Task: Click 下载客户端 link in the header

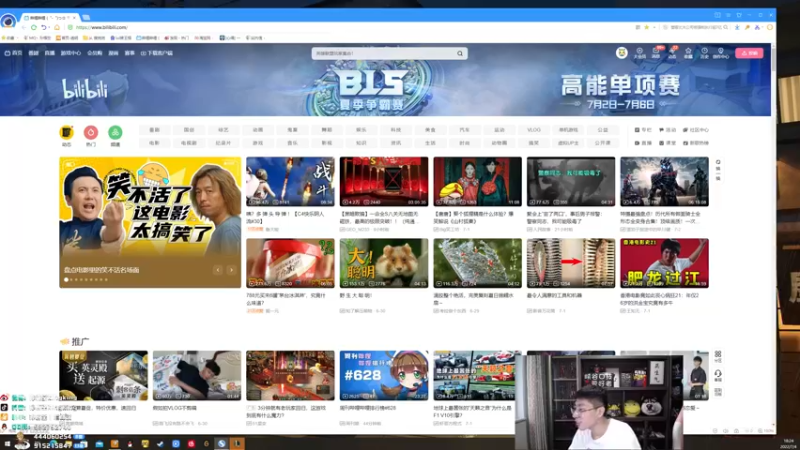Action: coord(157,53)
